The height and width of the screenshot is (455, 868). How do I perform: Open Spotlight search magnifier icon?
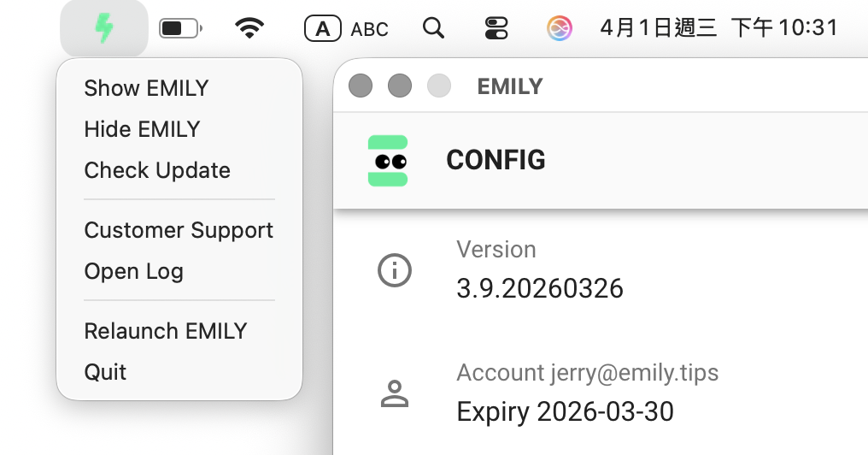click(433, 29)
